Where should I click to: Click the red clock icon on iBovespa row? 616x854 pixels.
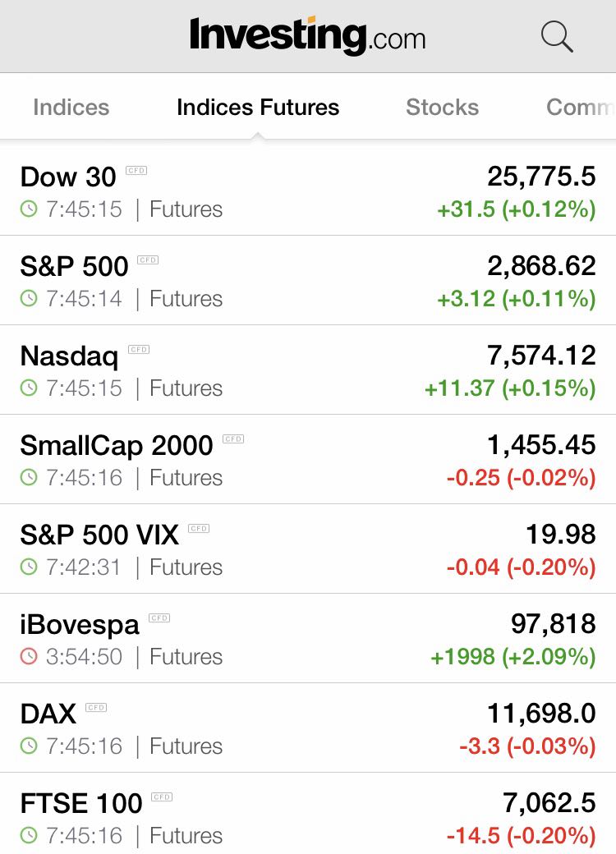29,656
